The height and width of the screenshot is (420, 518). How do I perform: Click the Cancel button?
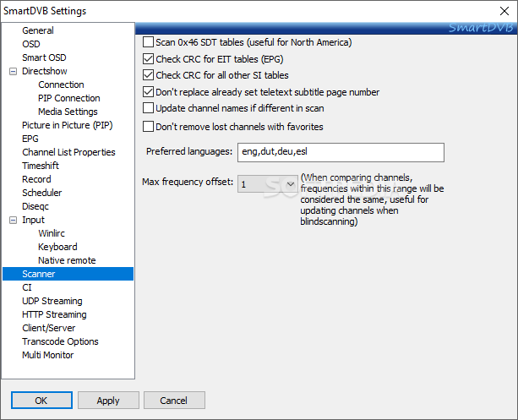174,401
